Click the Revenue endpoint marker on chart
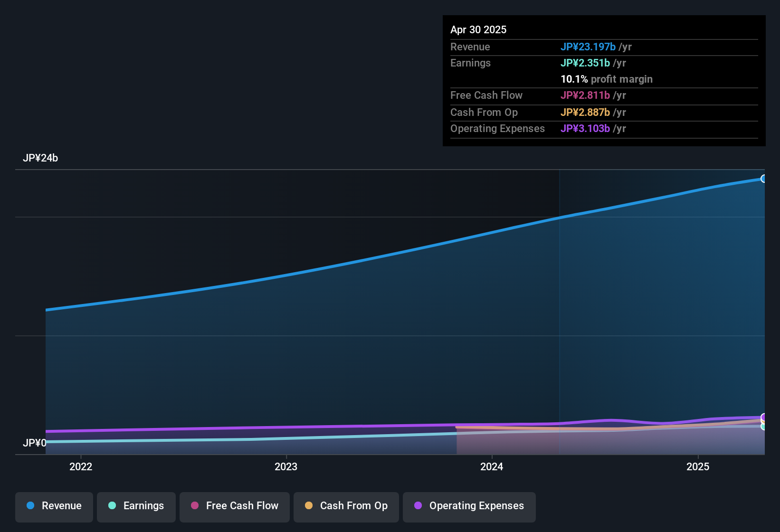Image resolution: width=780 pixels, height=532 pixels. pos(764,179)
